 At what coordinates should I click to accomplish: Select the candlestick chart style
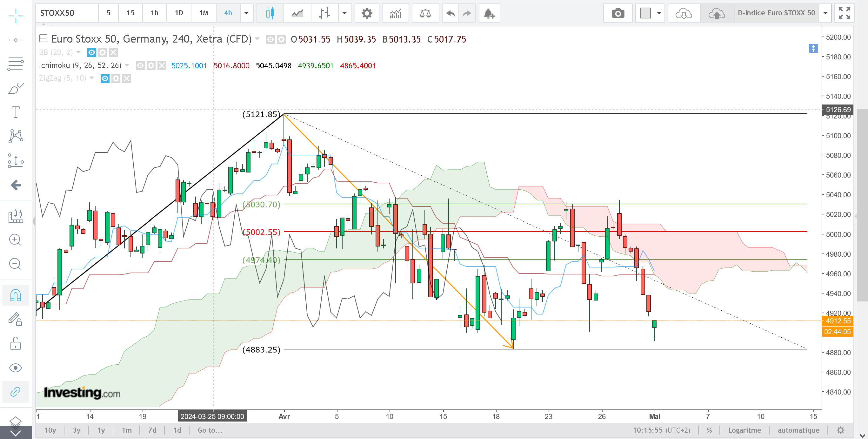coord(270,13)
